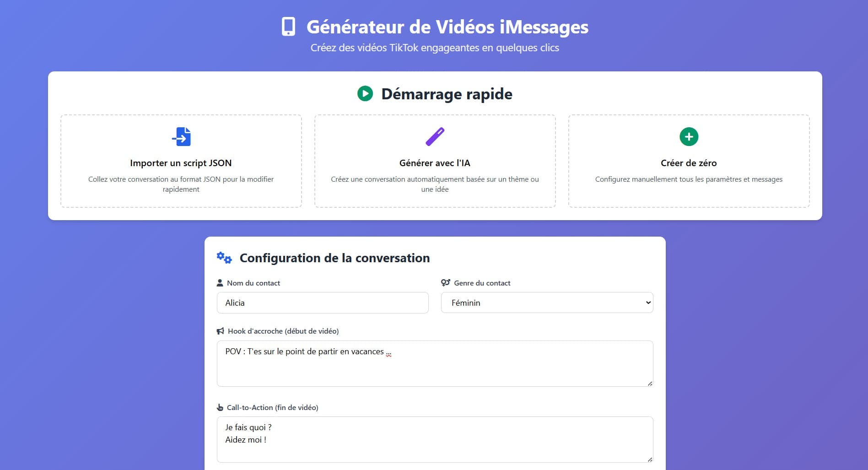Viewport: 868px width, 470px height.
Task: Click the blue file import icon
Action: click(x=181, y=136)
